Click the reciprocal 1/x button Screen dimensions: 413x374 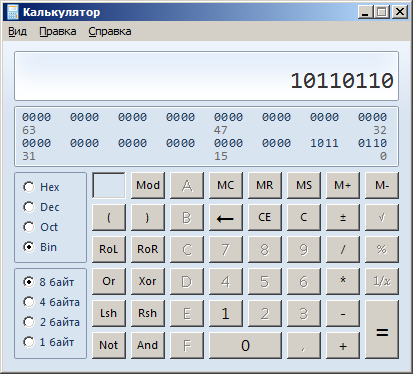pyautogui.click(x=382, y=282)
